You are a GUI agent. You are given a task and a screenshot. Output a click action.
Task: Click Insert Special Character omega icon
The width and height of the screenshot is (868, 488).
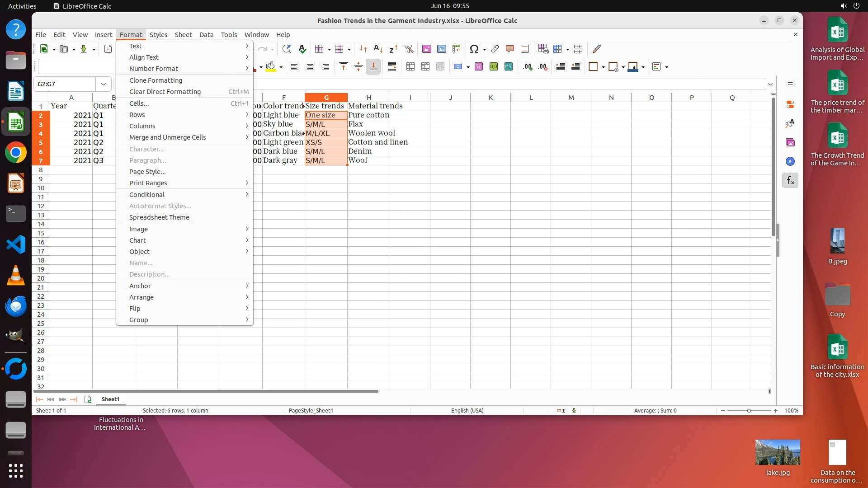[474, 49]
